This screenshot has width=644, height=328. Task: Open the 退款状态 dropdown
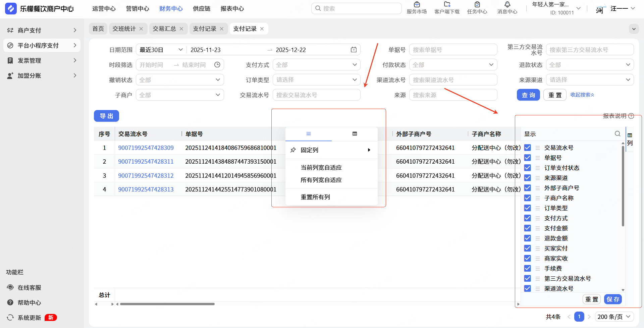click(x=590, y=65)
